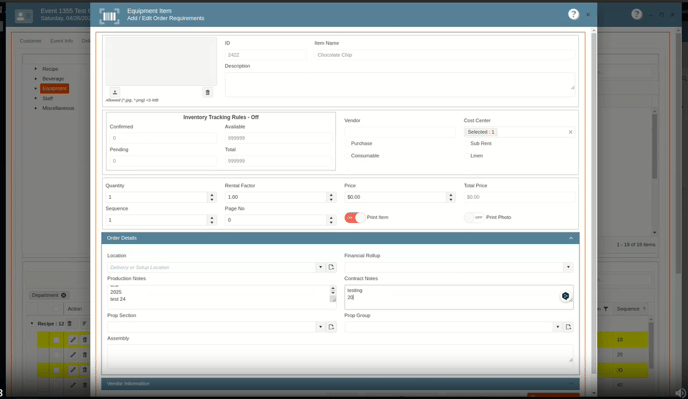
Task: Check the Linen checkbox
Action: click(467, 156)
